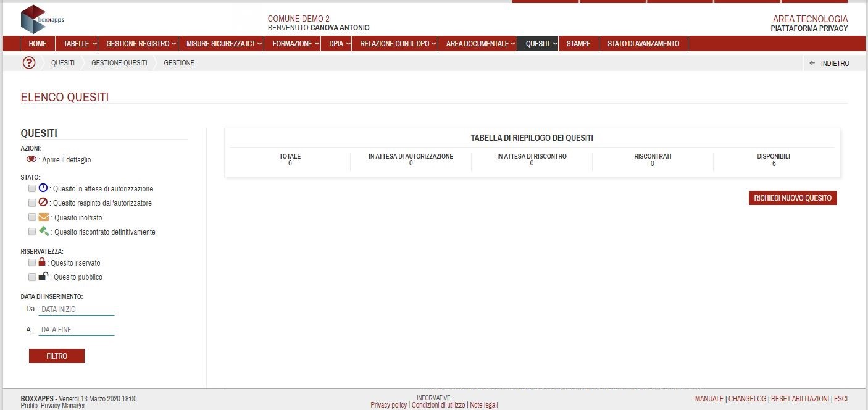The width and height of the screenshot is (868, 410).
Task: Click AREA TECNOLOGIA header text
Action: 810,19
